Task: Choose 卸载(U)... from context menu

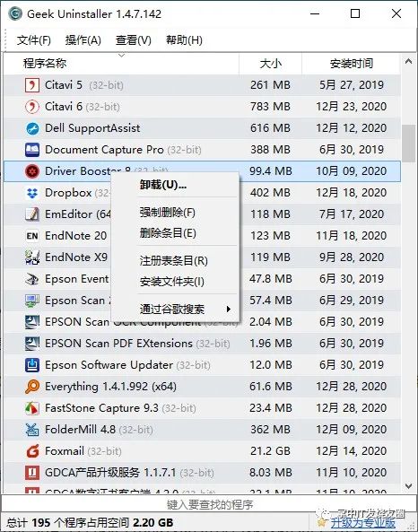Action: coord(163,185)
